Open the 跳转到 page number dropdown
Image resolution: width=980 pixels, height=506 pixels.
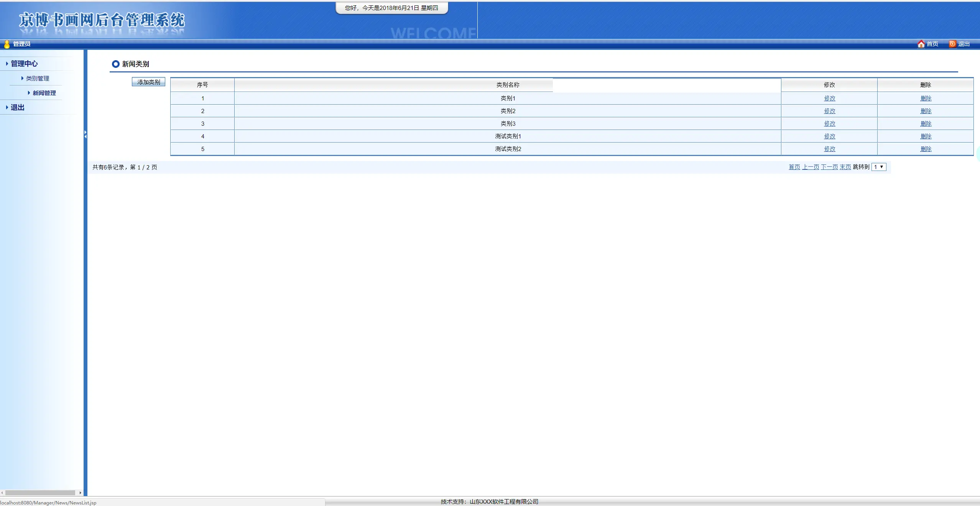[x=879, y=167]
